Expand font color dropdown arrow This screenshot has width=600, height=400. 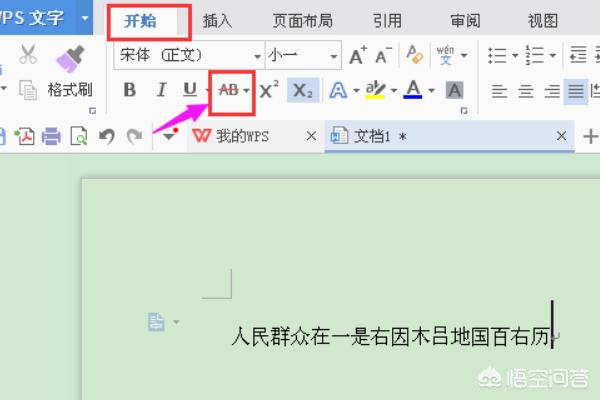[x=431, y=91]
